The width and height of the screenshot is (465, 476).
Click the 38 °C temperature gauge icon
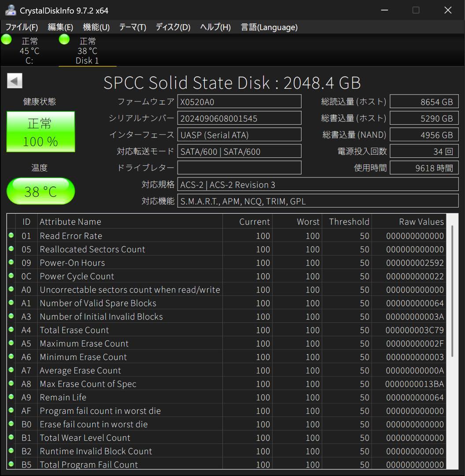(41, 191)
